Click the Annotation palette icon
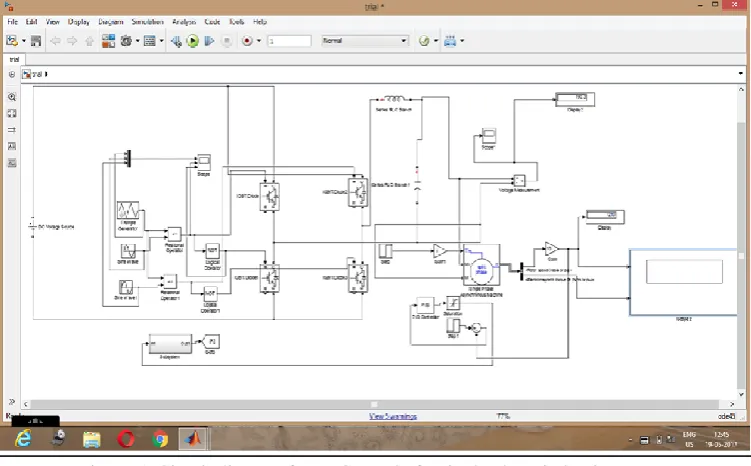751x466 pixels. coord(12,146)
